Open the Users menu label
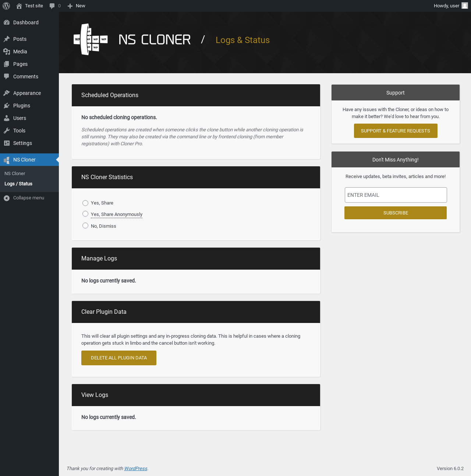 tap(20, 118)
